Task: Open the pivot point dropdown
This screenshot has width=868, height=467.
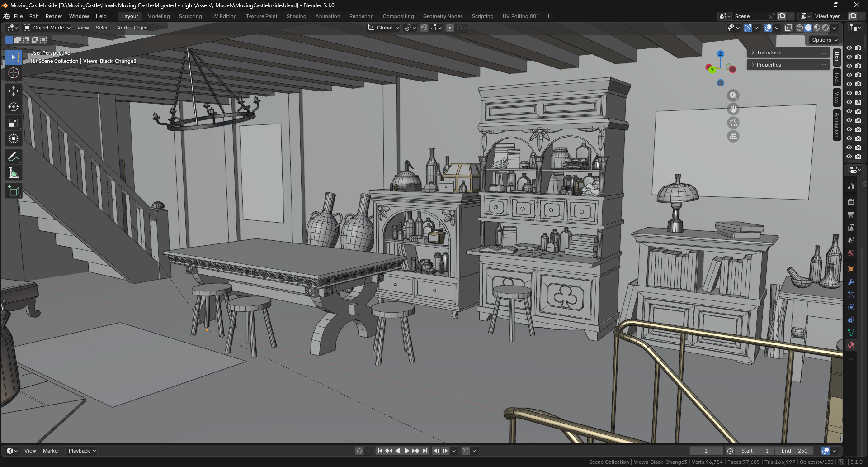Action: [410, 28]
